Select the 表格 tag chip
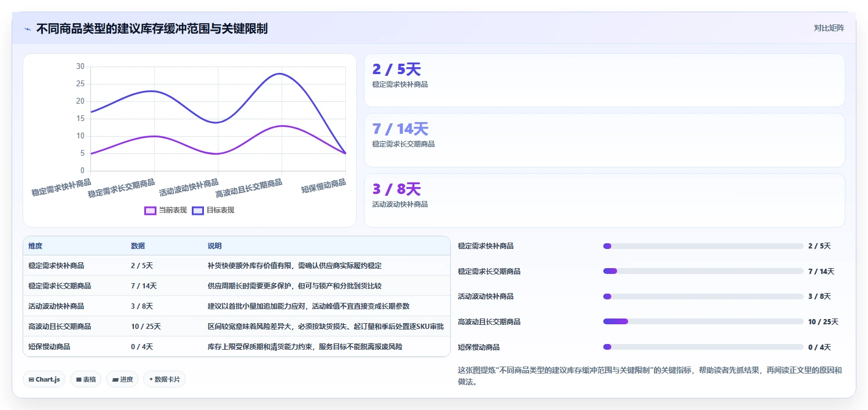The height and width of the screenshot is (410, 868). click(x=86, y=379)
